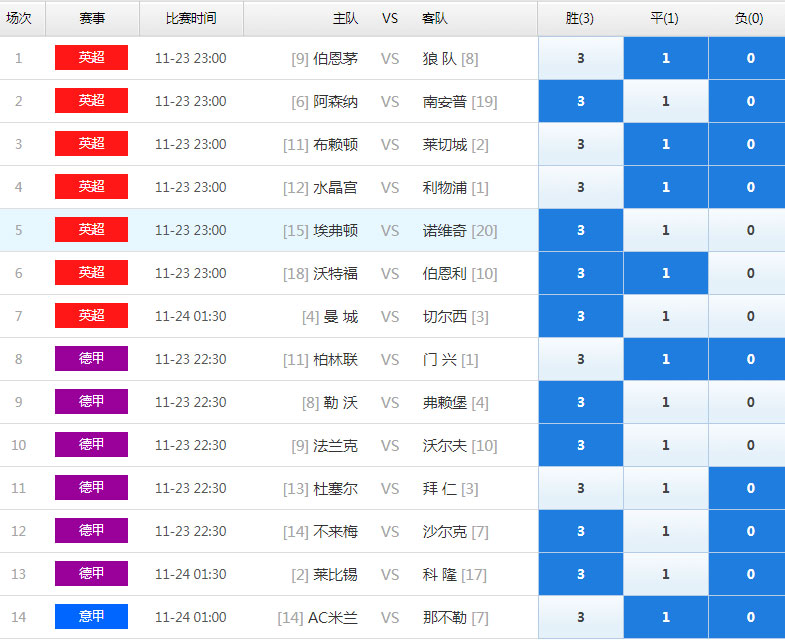This screenshot has height=640, width=785.
Task: Toggle loss (0) for 勒沃 vs 弗赖堡
Action: 747,403
